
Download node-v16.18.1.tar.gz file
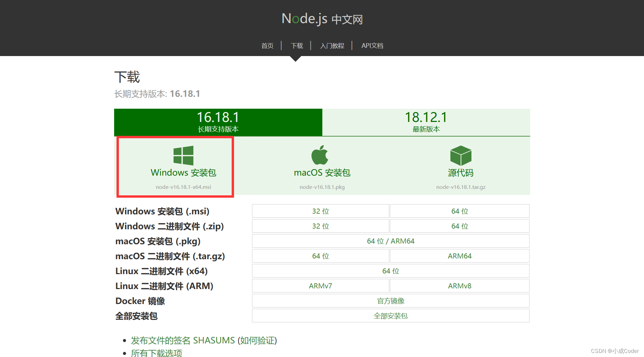pyautogui.click(x=461, y=187)
